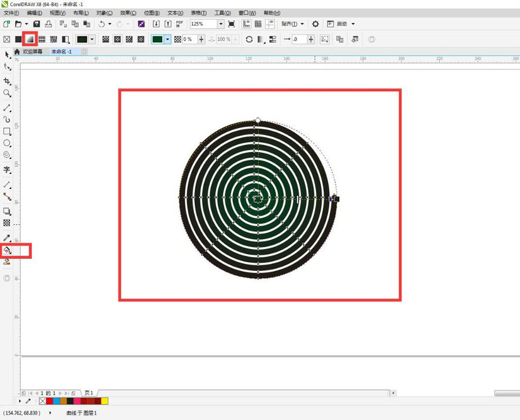This screenshot has height=420, width=520.
Task: Pick the yellow swatch in document palette
Action: 105,401
